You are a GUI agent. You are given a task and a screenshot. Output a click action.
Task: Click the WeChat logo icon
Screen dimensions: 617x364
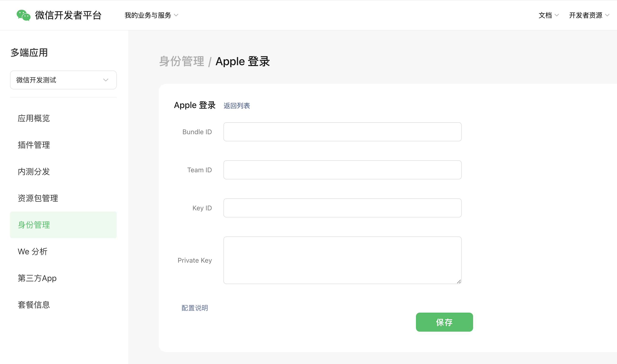24,15
